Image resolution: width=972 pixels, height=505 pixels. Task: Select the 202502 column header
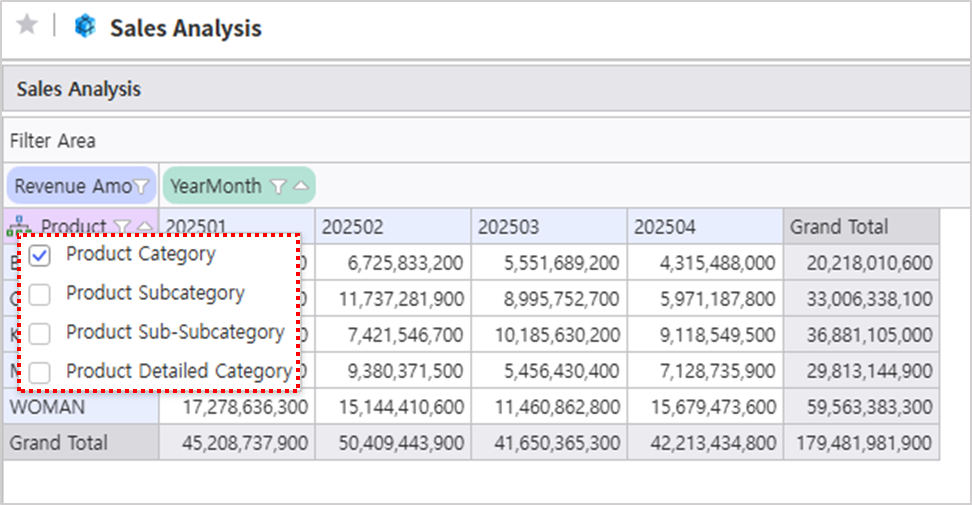click(x=393, y=226)
